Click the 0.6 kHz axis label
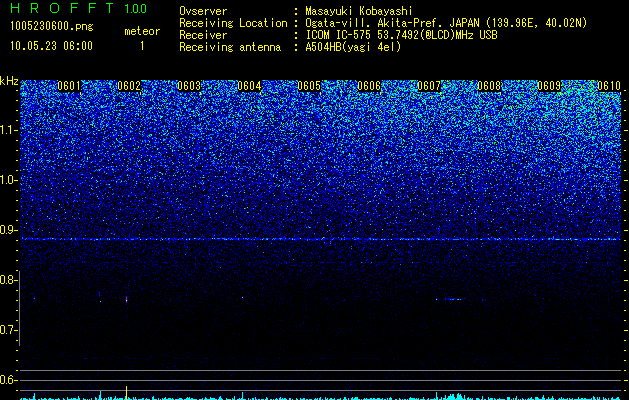The image size is (629, 400). [x=9, y=380]
